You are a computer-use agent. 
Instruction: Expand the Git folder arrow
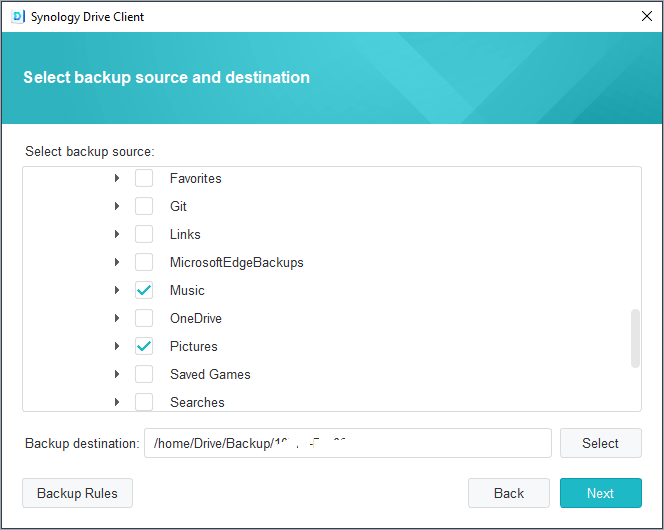pyautogui.click(x=117, y=206)
